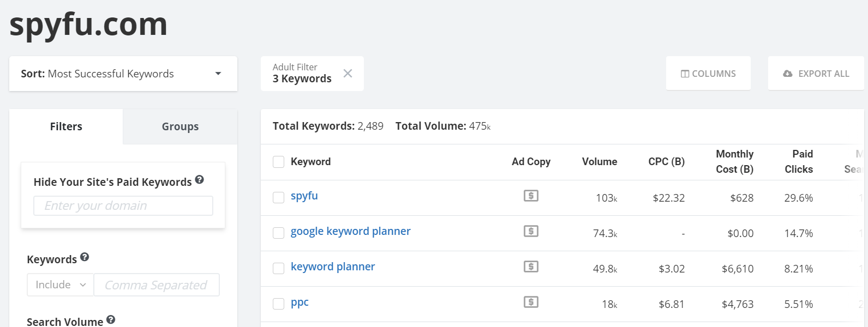Click the $4,763 monthly cost value
Screen dimensions: 868x327
click(738, 304)
